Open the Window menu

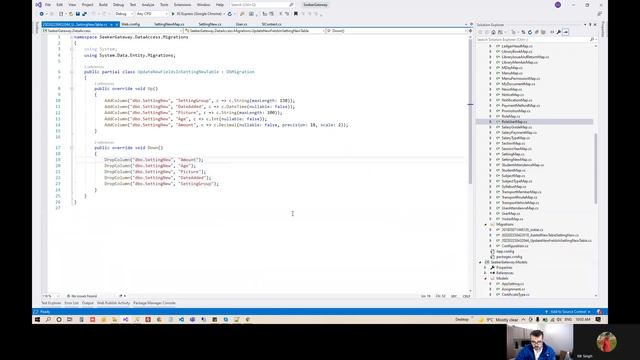click(x=204, y=5)
